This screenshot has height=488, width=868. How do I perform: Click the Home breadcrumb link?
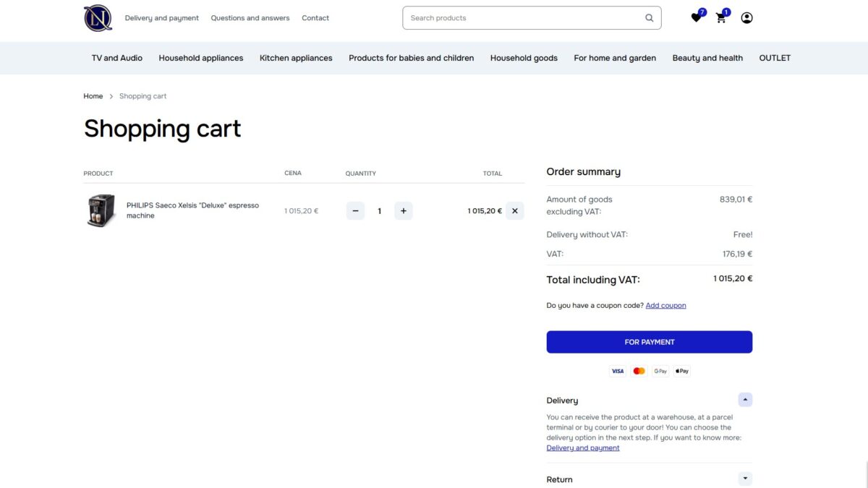(x=93, y=96)
